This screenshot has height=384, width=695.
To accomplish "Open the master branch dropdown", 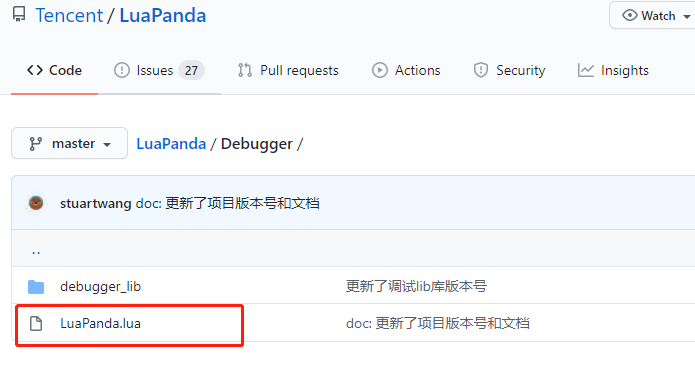I will click(x=70, y=143).
